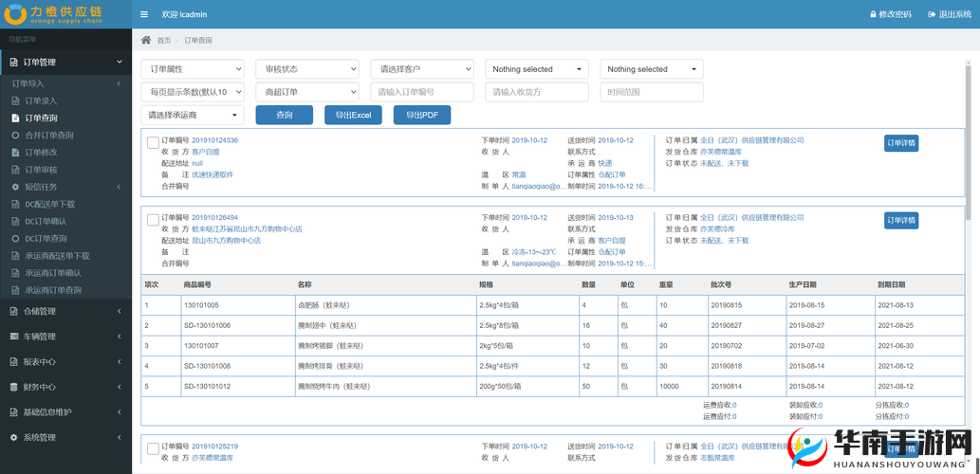The width and height of the screenshot is (980, 474).
Task: Click the 时间范围 date range field
Action: [x=652, y=92]
